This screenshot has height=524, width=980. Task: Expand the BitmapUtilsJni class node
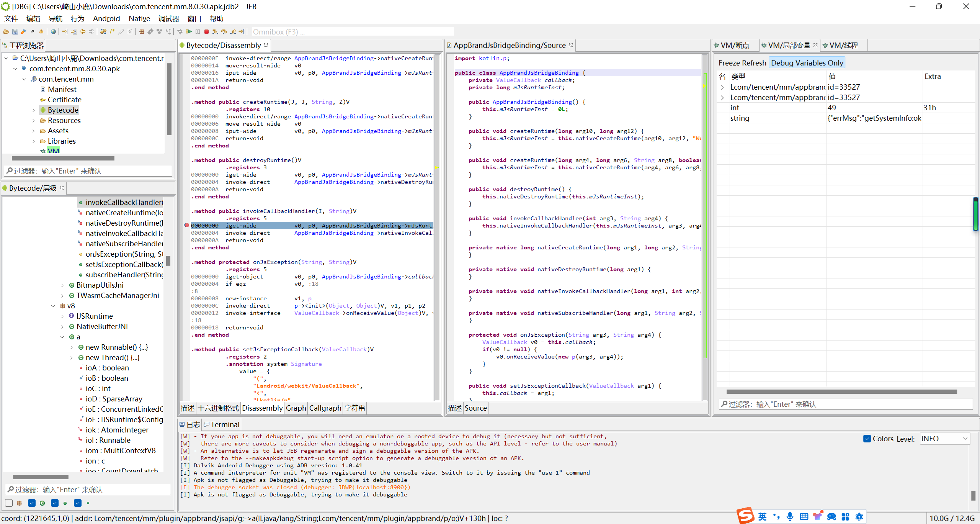pyautogui.click(x=62, y=285)
